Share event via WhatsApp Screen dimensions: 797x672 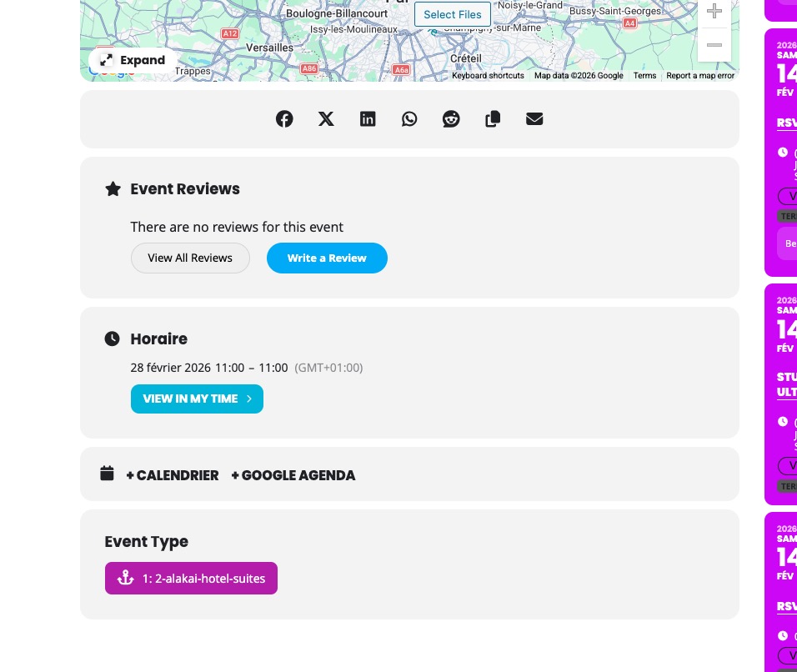pyautogui.click(x=409, y=119)
